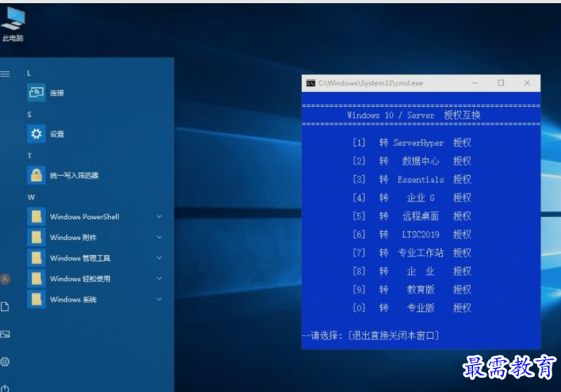Screen dimensions: 561x392
Task: Click option [1] 转 ServerHyper 授权
Action: tap(412, 143)
